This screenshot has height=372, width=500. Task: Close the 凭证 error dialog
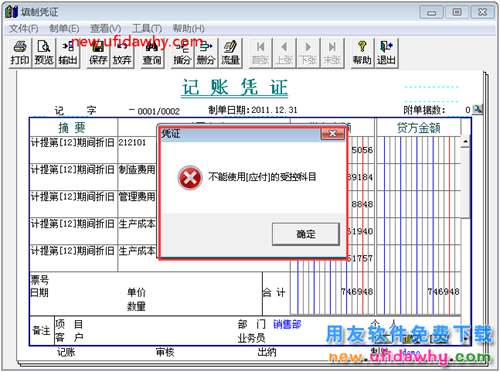[332, 134]
